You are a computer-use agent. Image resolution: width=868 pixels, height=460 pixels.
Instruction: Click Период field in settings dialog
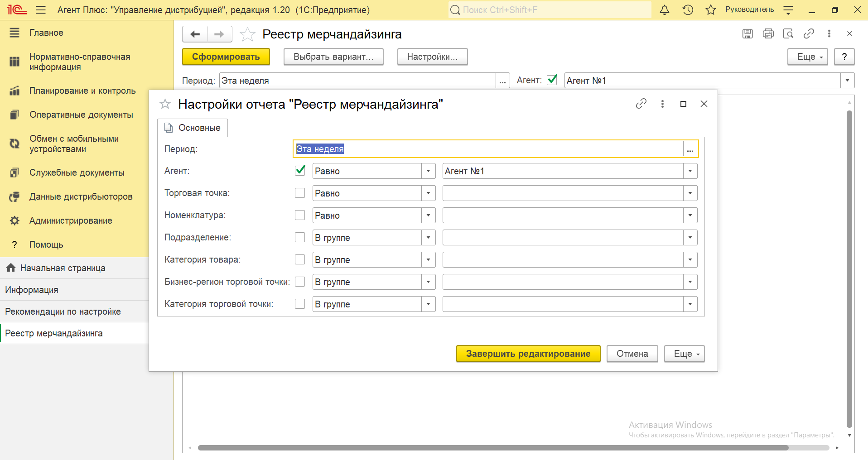(488, 149)
